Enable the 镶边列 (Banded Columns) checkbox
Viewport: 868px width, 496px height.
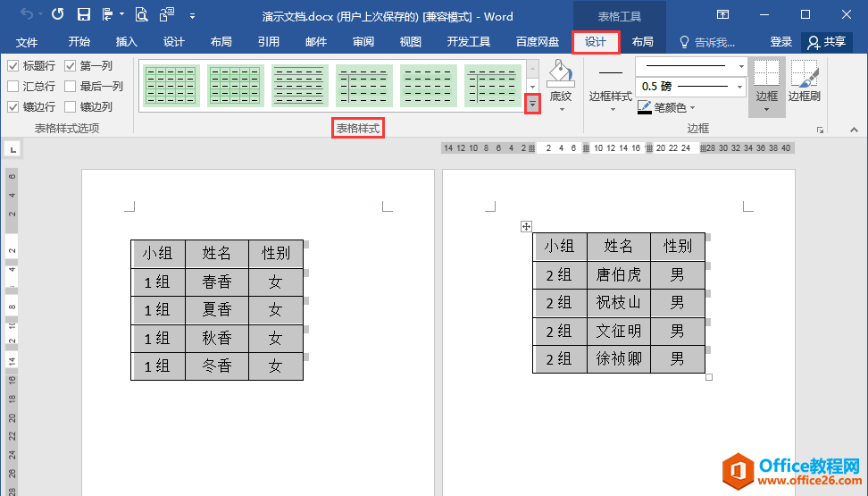coord(70,107)
